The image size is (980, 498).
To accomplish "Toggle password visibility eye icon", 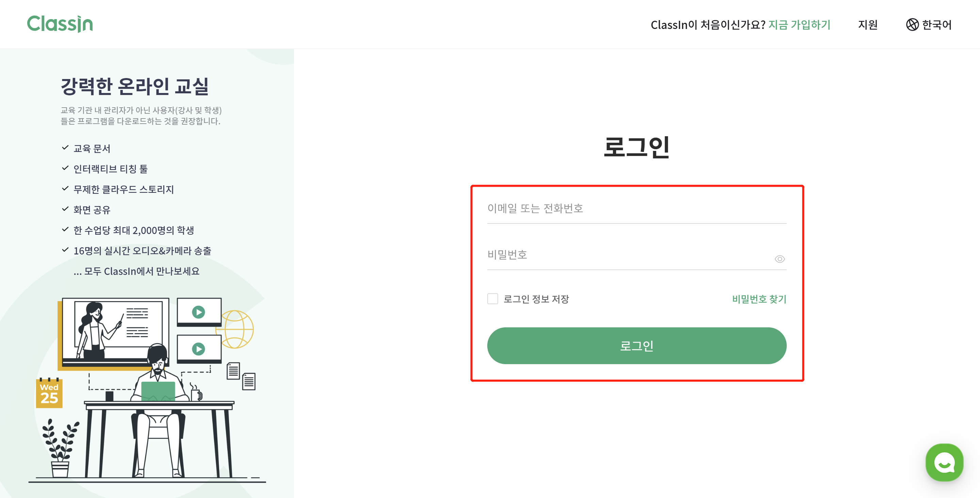I will [x=780, y=259].
